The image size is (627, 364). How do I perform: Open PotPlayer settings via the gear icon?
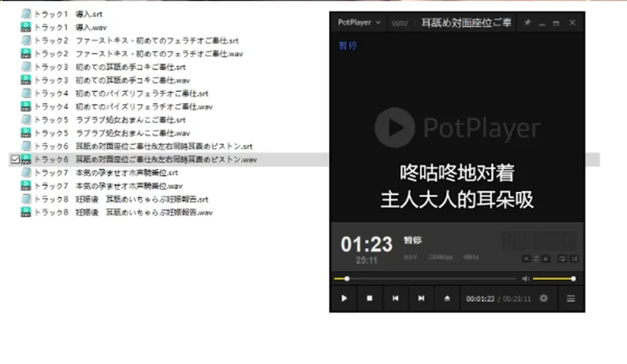click(543, 299)
